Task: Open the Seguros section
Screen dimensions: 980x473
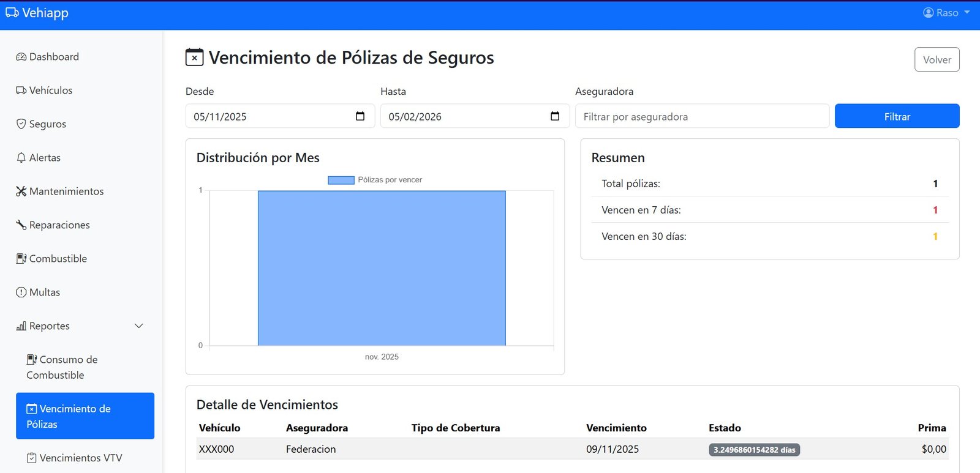Action: (85, 124)
